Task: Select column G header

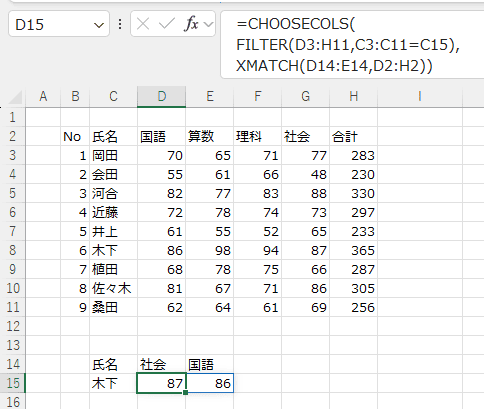Action: (x=306, y=97)
